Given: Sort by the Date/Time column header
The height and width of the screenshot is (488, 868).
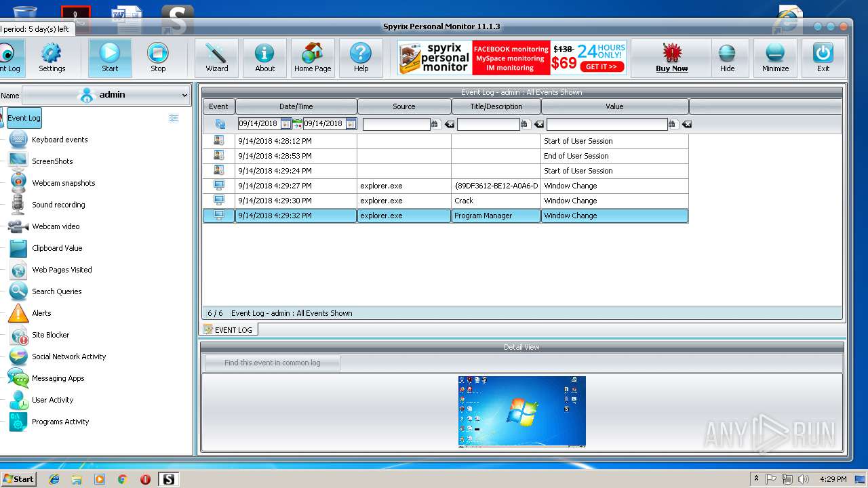Looking at the screenshot, I should 296,106.
